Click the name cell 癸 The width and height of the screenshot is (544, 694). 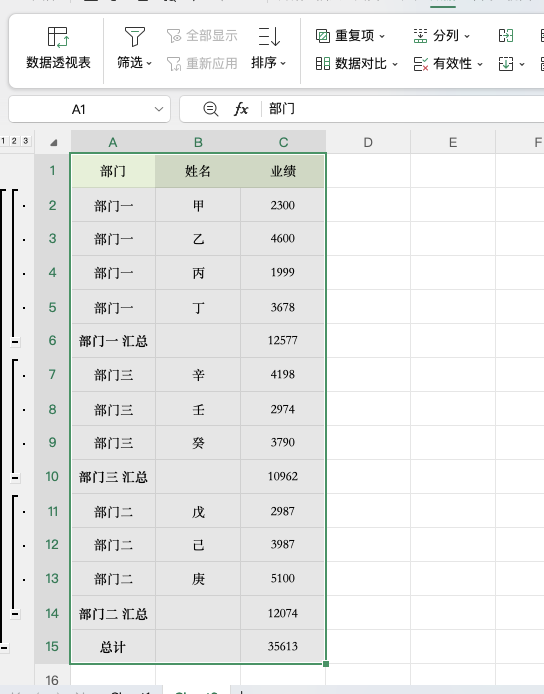pyautogui.click(x=198, y=443)
